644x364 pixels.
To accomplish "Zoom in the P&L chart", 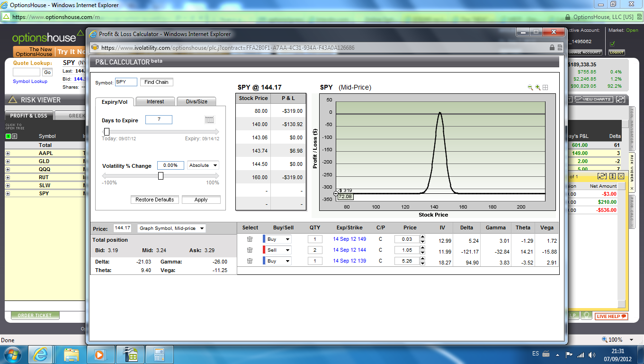I will pyautogui.click(x=538, y=88).
